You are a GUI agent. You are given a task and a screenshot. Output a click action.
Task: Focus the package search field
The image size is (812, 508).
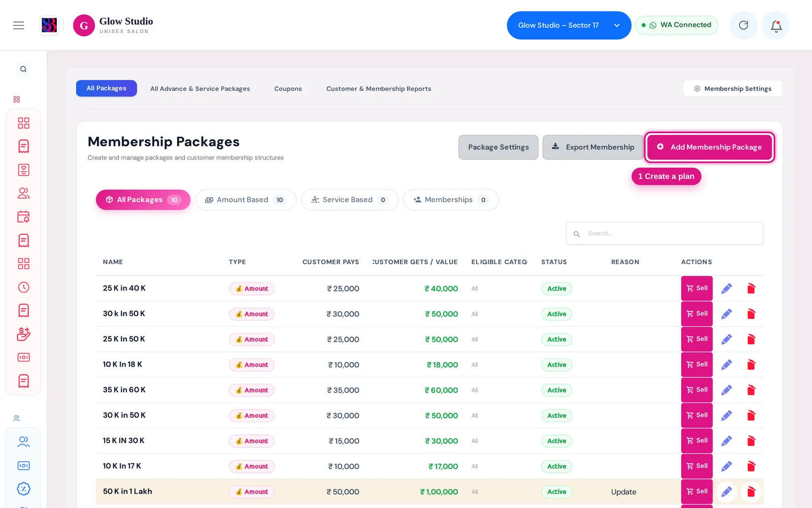(665, 234)
